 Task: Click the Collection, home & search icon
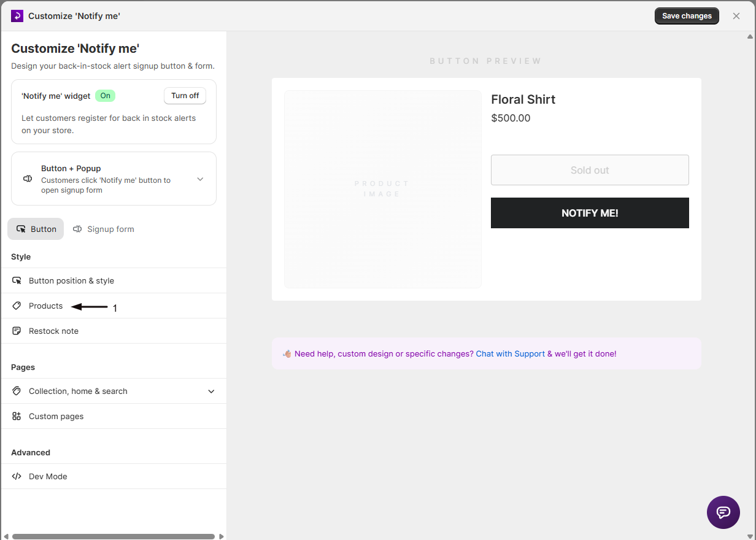tap(17, 391)
